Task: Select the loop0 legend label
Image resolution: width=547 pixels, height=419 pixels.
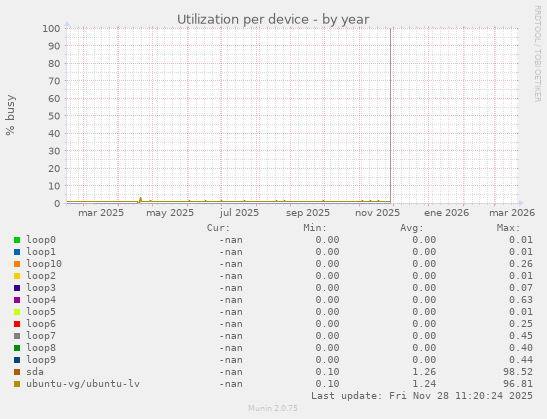Action: click(41, 240)
